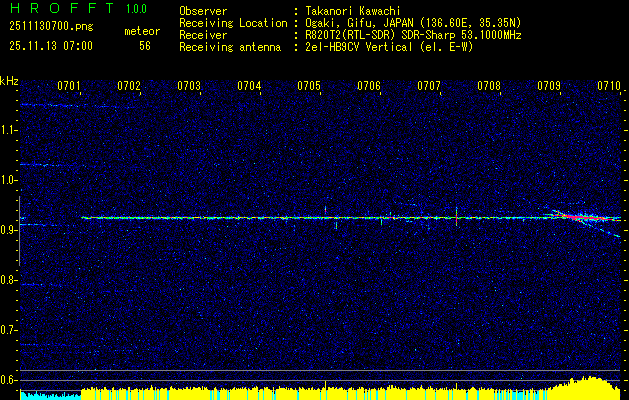The width and height of the screenshot is (629, 400).
Task: Select the 0710 time marker
Action: (x=609, y=87)
